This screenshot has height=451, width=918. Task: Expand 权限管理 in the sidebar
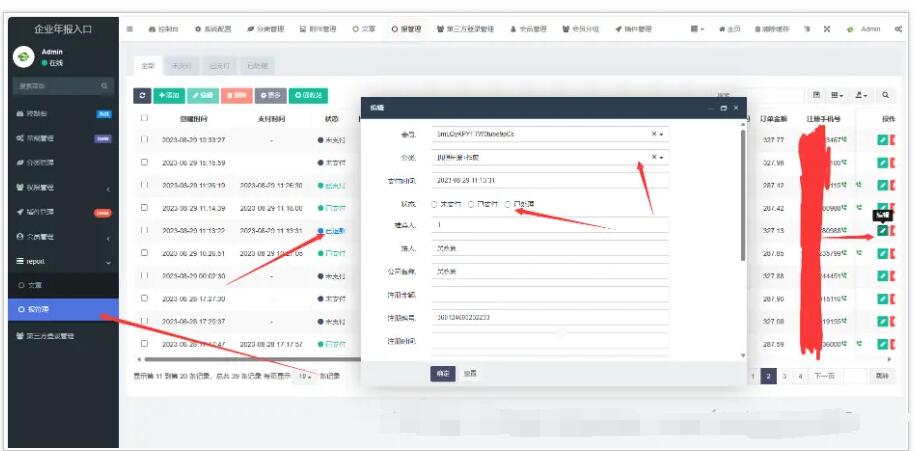(x=63, y=188)
